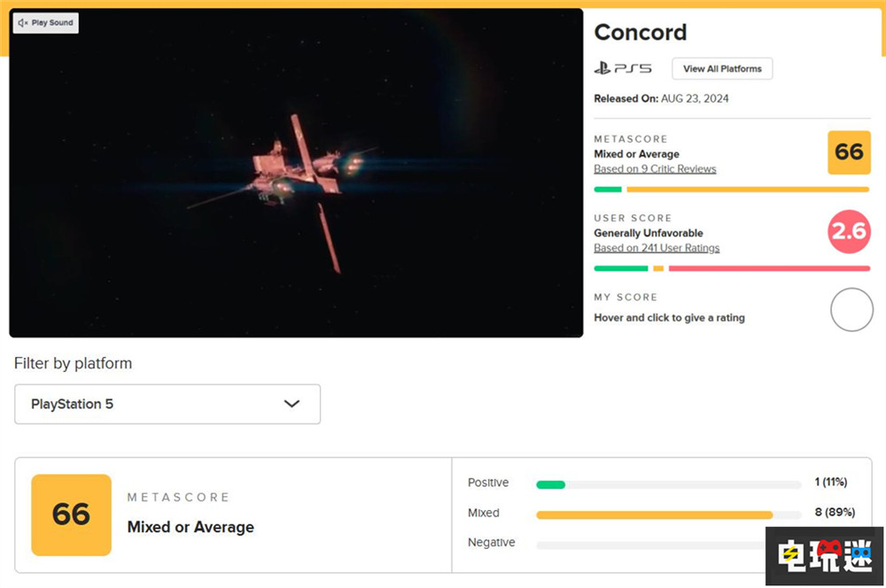The width and height of the screenshot is (886, 588).
Task: Open Based on 241 User Ratings
Action: pyautogui.click(x=657, y=248)
